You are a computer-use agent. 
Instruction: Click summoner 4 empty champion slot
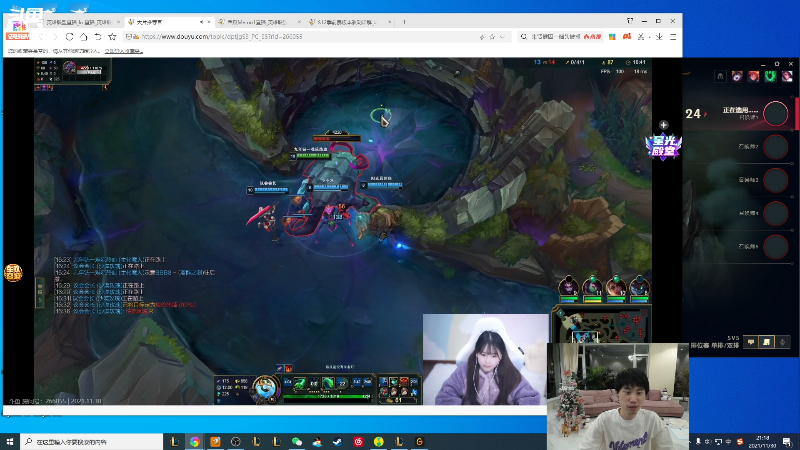776,213
